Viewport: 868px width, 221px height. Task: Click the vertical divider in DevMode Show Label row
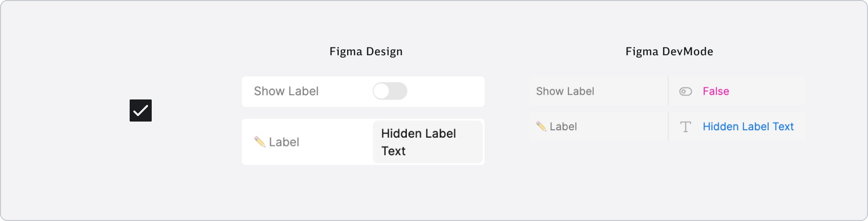(668, 91)
